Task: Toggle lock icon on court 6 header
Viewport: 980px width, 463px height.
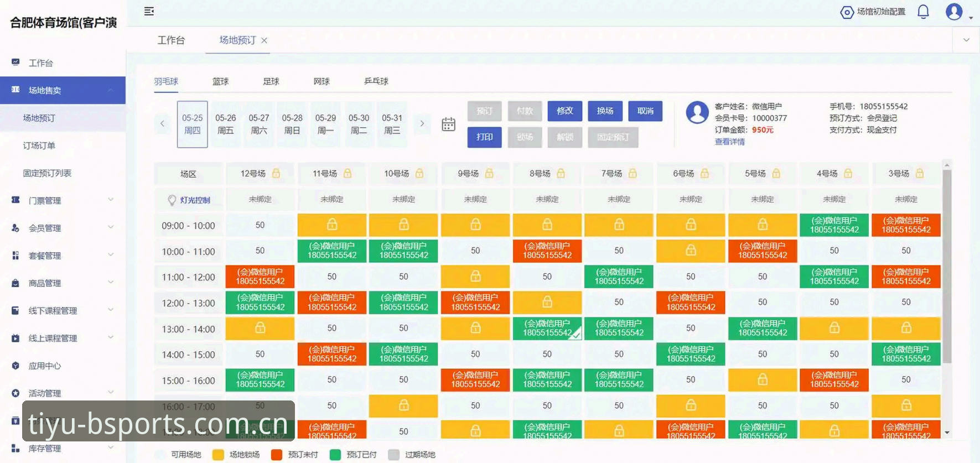Action: pos(704,173)
